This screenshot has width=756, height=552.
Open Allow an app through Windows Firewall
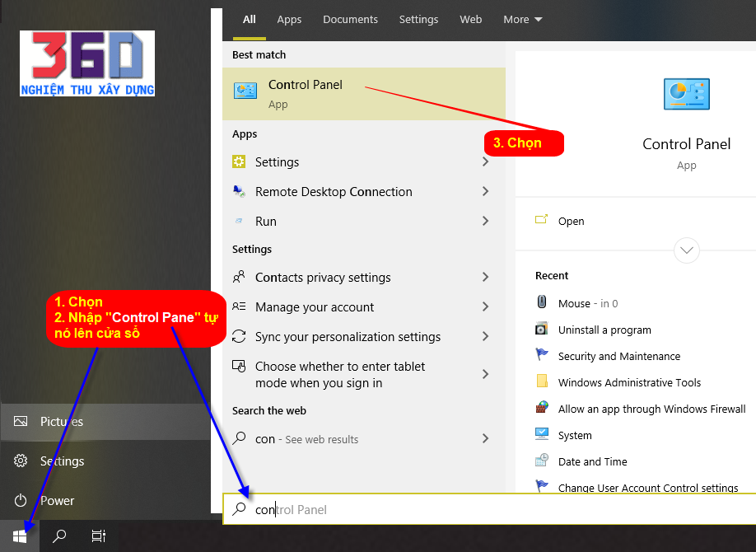(x=651, y=409)
